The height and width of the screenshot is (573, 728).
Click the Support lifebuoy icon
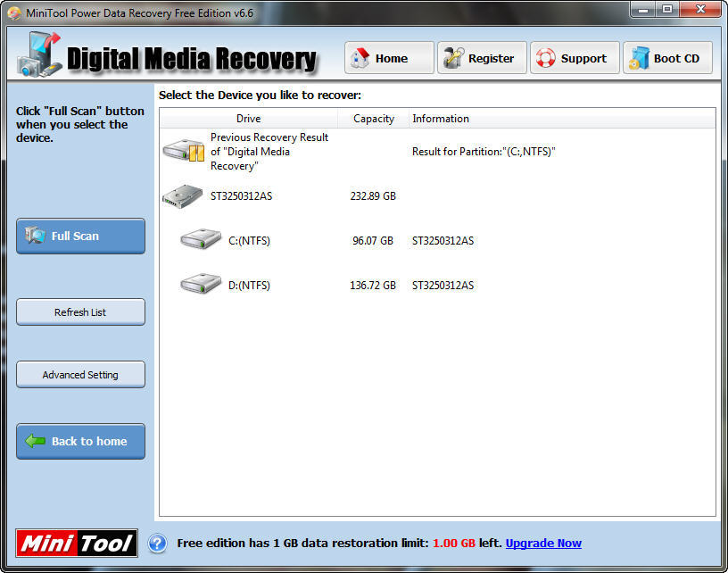545,59
